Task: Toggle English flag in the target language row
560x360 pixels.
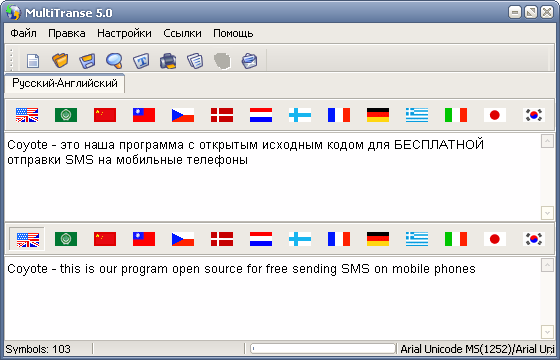Action: coord(27,239)
